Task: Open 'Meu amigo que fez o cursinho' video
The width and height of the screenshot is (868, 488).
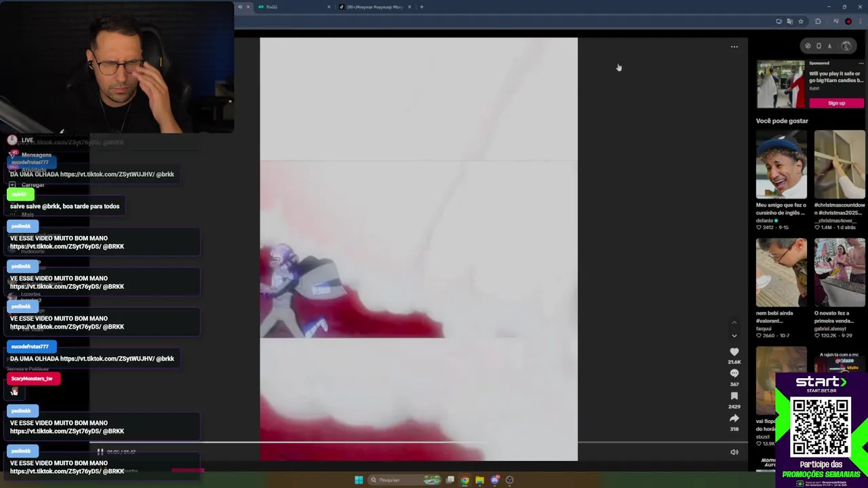Action: (x=781, y=165)
